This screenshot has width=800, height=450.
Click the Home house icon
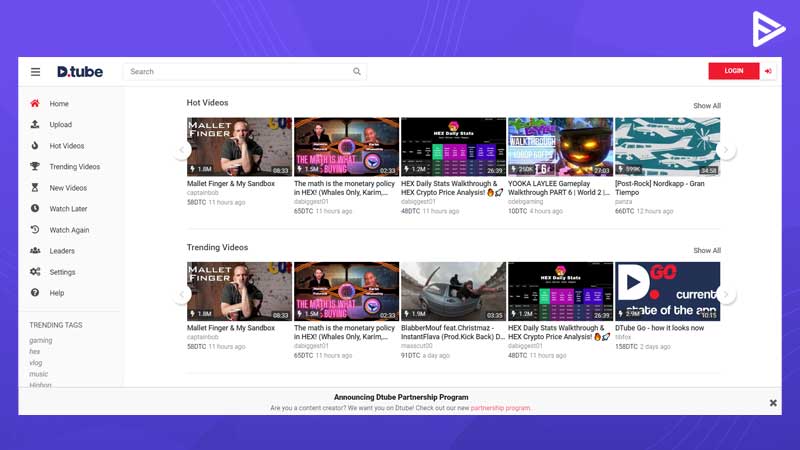(x=35, y=103)
